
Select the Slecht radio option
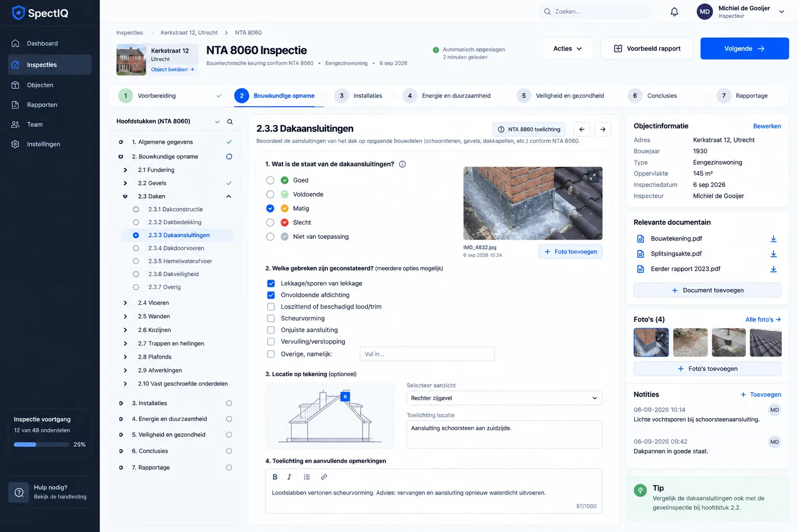(x=270, y=222)
